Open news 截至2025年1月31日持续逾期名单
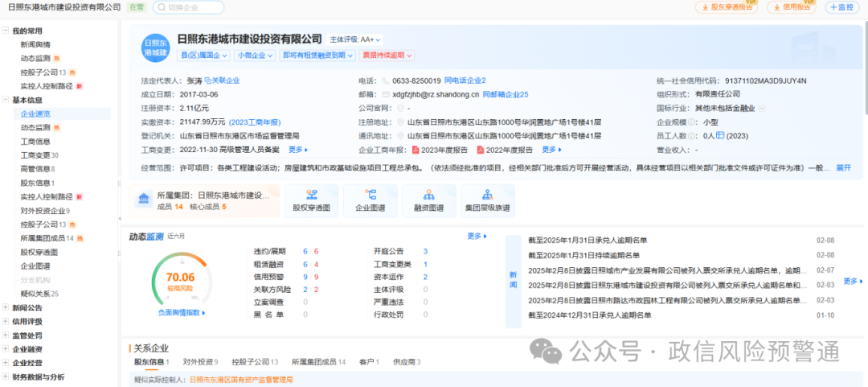This screenshot has width=868, height=387. coord(584,256)
